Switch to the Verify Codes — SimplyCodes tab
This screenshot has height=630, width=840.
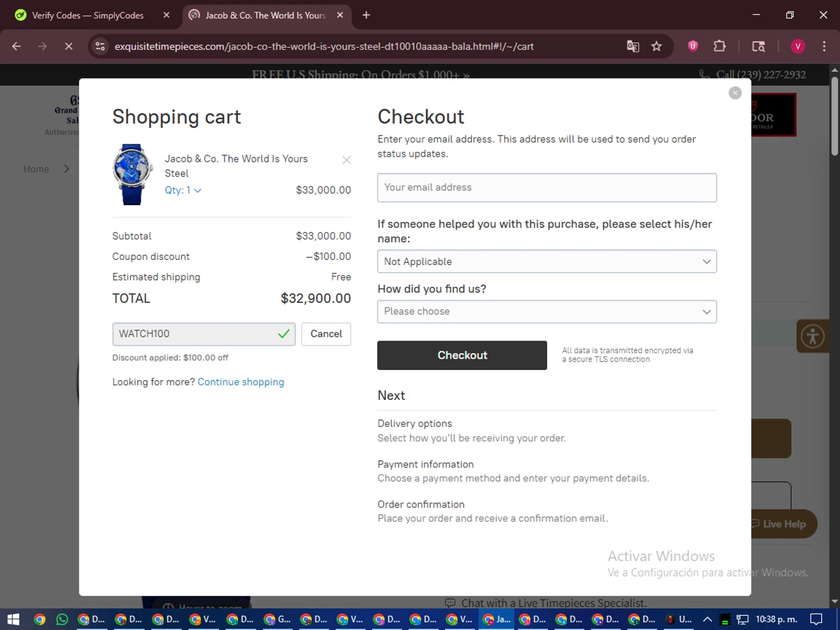pos(88,15)
